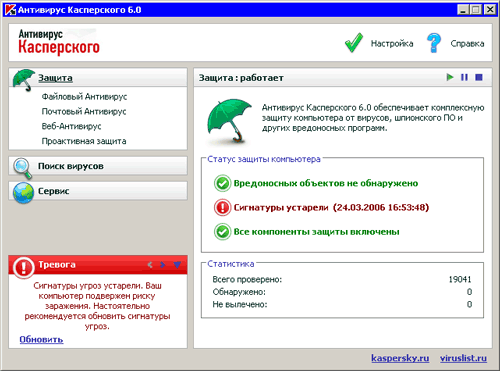Click the Антивирус Касперского logo
The image size is (500, 371).
tap(59, 42)
